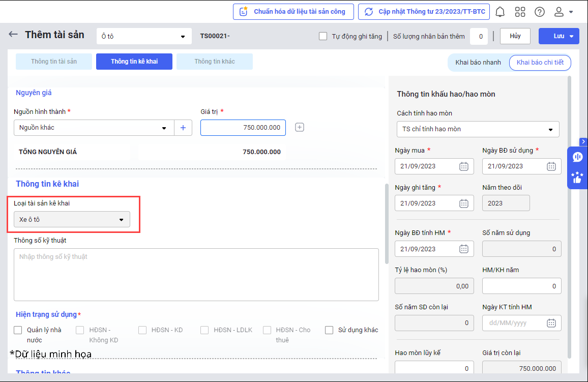This screenshot has height=382, width=588.
Task: Click the help question mark icon
Action: 540,12
